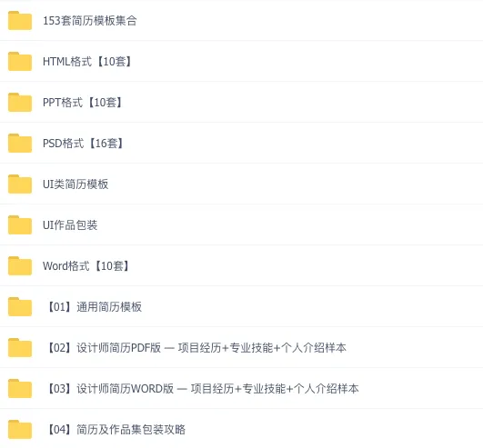Open the UI类简历模板 folder icon
The image size is (483, 448).
tap(20, 184)
